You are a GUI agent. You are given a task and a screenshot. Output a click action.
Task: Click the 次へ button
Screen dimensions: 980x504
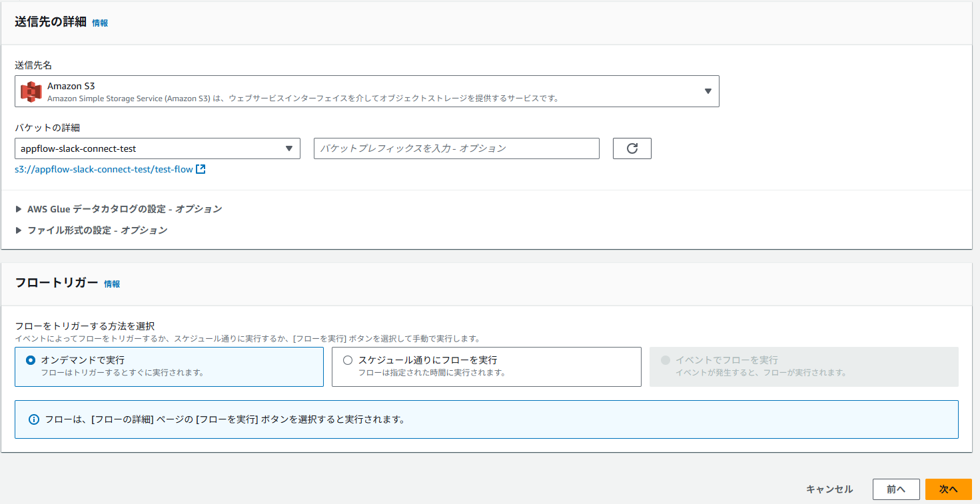coord(949,489)
